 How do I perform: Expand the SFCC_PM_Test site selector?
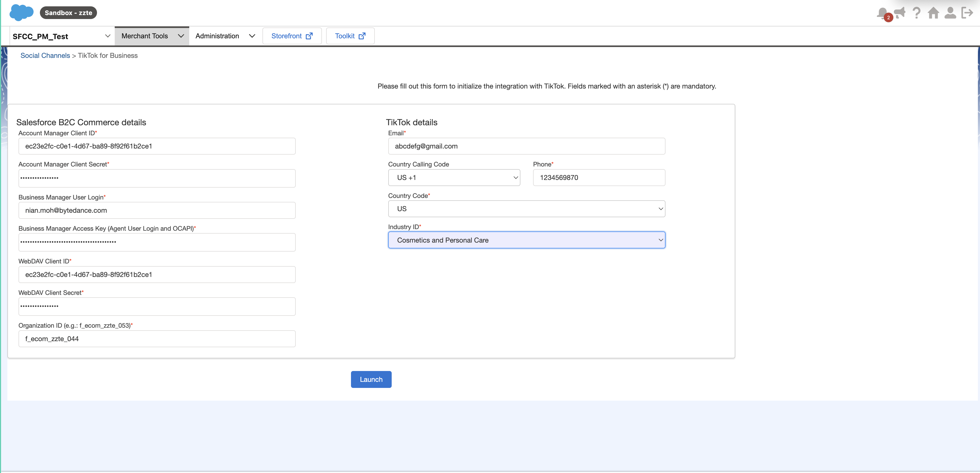(x=61, y=36)
